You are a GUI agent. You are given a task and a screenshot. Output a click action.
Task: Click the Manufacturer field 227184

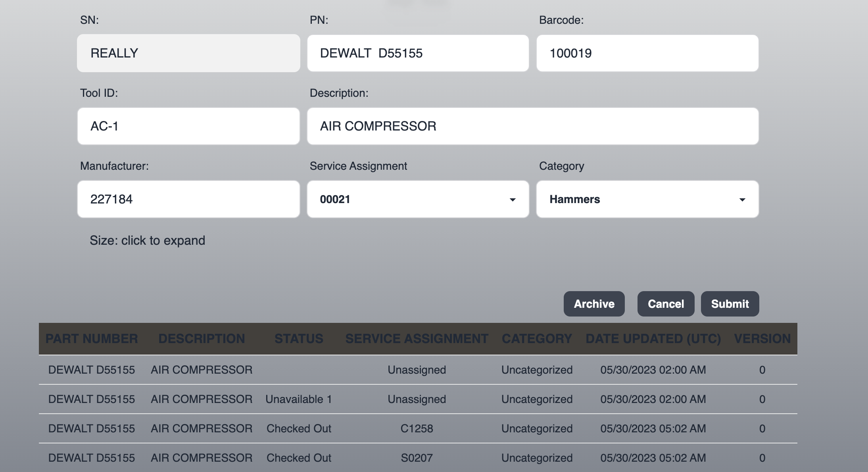[x=188, y=199]
